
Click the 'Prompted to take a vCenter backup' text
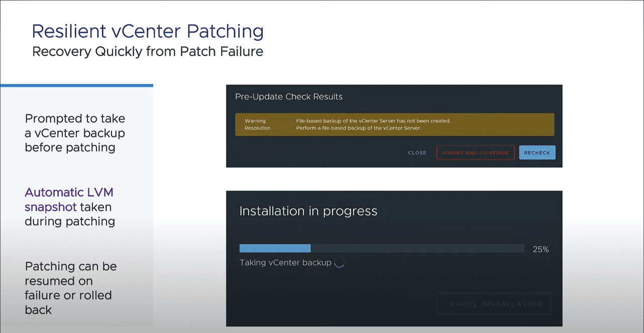pos(75,133)
